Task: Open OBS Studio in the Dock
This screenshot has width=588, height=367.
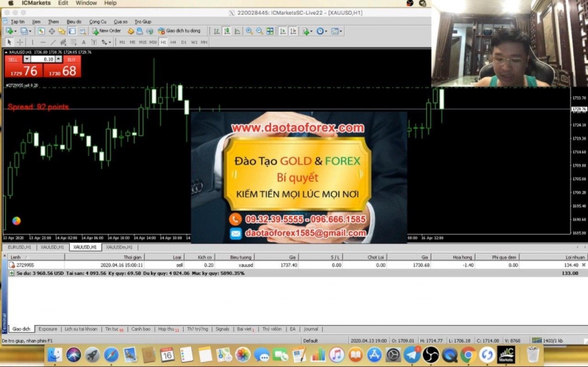Action: (431, 354)
